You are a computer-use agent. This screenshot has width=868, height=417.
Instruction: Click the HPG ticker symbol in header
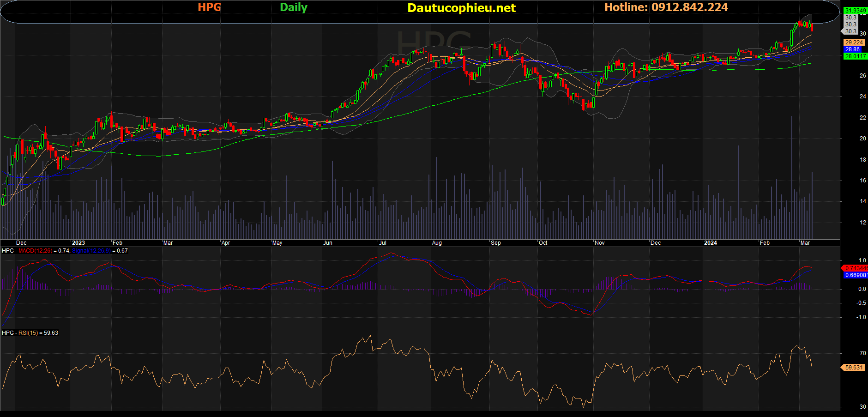coord(209,7)
